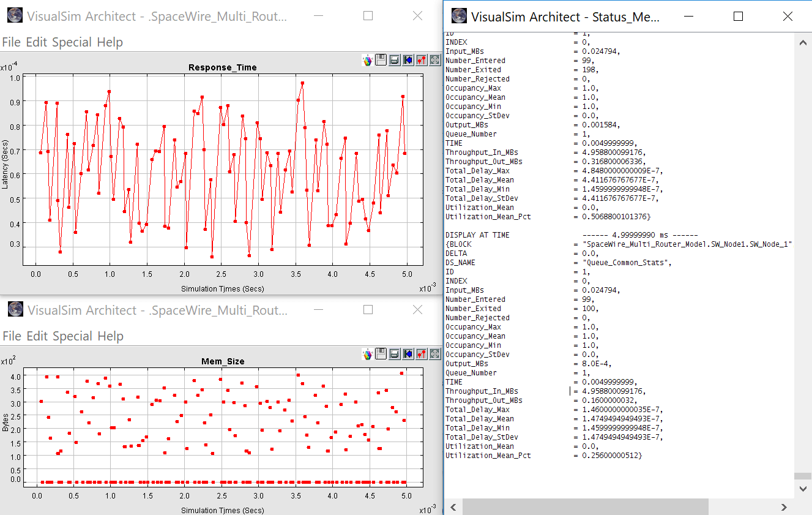812x515 pixels.
Task: Print the Response_Time plot
Action: [394, 60]
